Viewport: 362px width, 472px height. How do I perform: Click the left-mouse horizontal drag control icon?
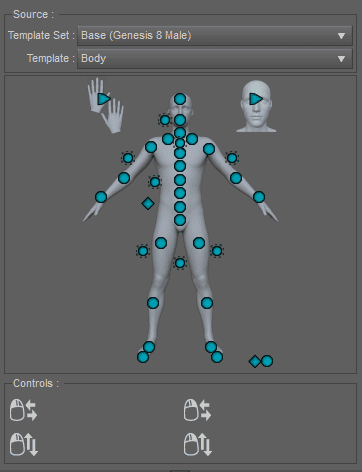pyautogui.click(x=23, y=410)
